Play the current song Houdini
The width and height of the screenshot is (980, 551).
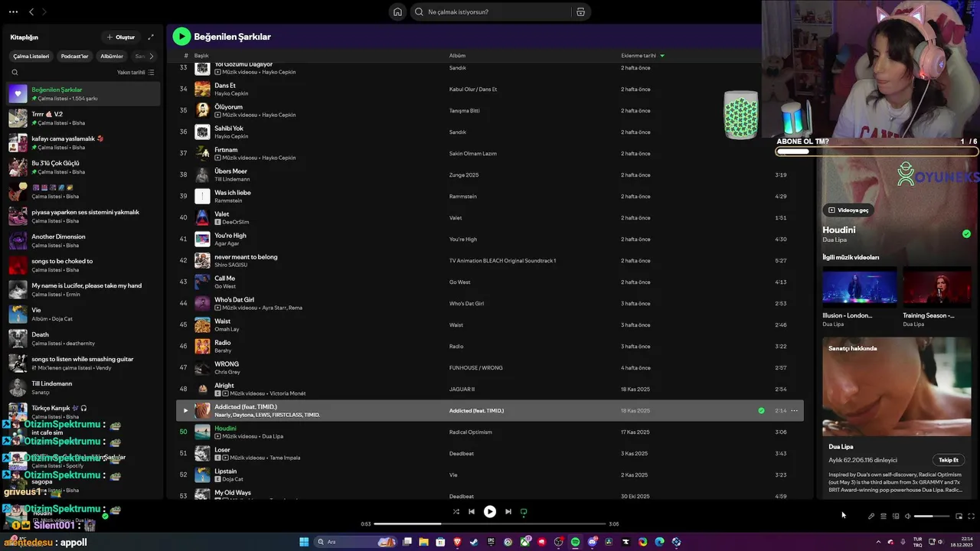coord(490,511)
